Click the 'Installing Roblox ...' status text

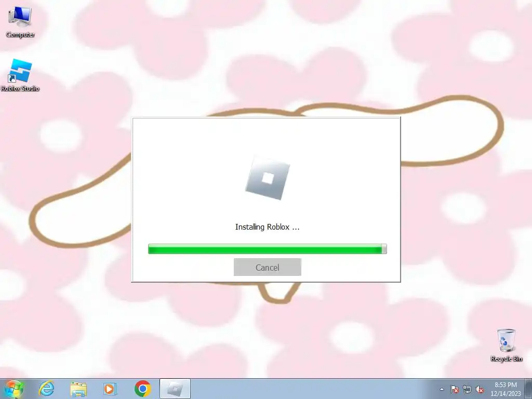pyautogui.click(x=268, y=227)
